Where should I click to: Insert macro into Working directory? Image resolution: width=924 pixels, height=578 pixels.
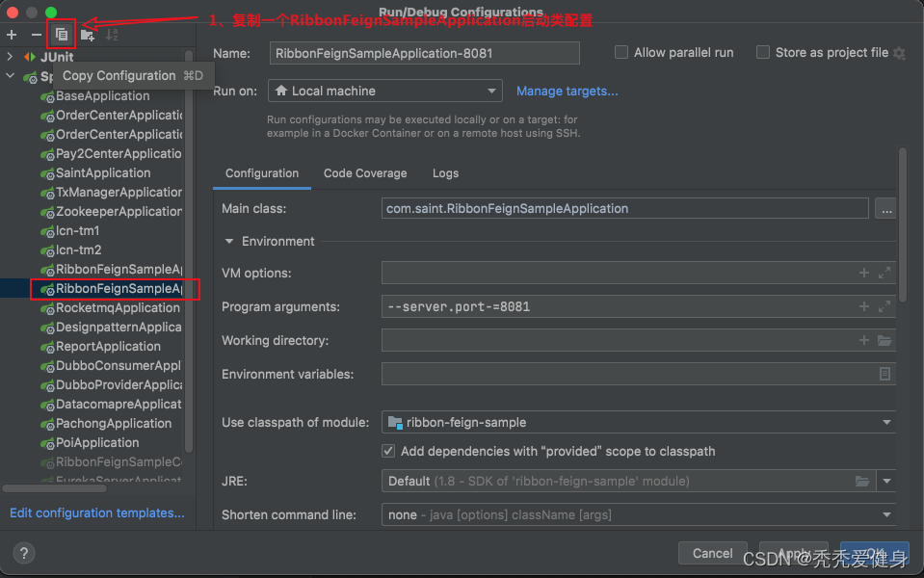864,340
